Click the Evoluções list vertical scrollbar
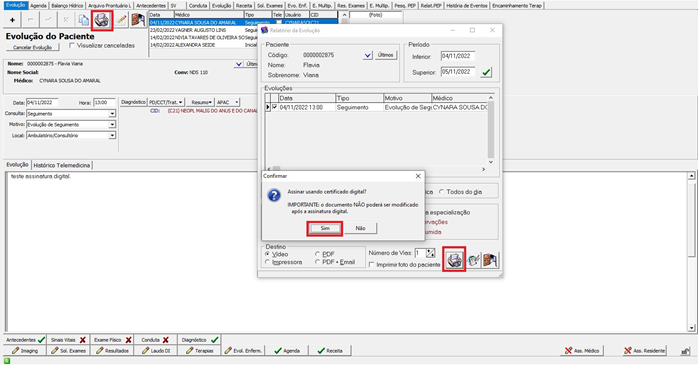Image resolution: width=698 pixels, height=373 pixels. [491, 130]
